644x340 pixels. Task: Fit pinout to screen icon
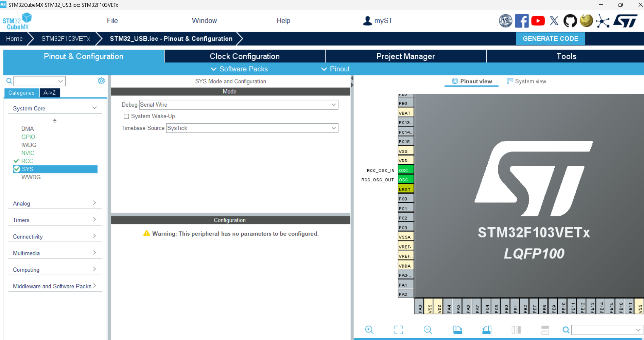(399, 329)
